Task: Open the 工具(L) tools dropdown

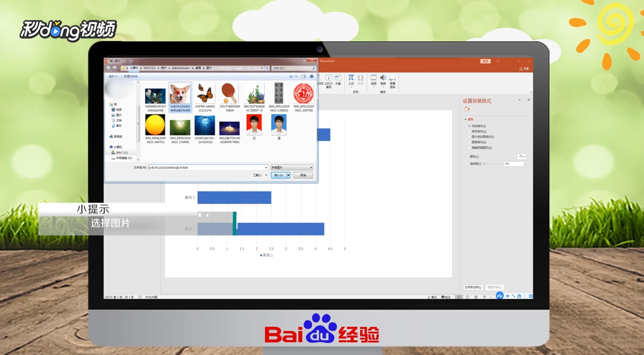Action: tap(259, 175)
